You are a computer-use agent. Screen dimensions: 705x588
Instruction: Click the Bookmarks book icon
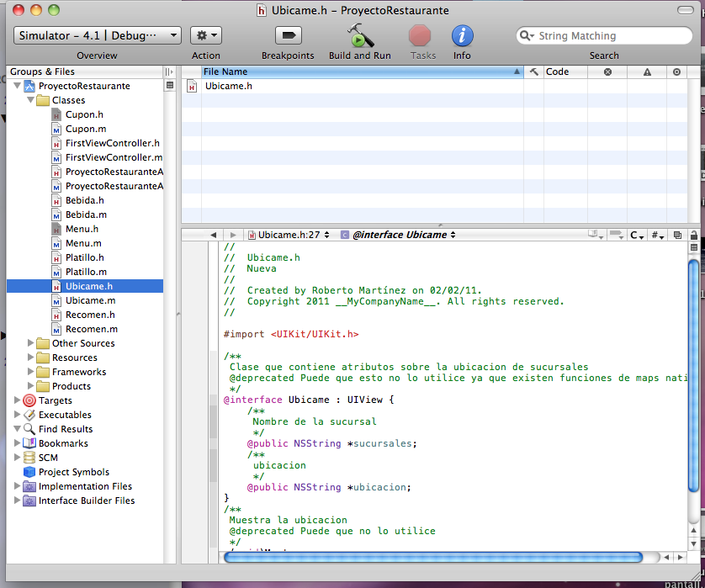(29, 443)
